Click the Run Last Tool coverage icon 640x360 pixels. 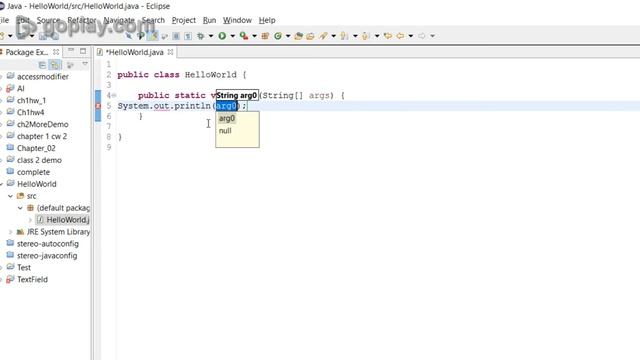[x=244, y=36]
